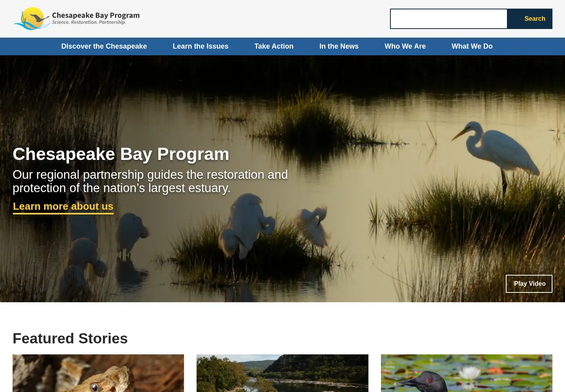Click the Chesapeake Bay Program hero heading
The height and width of the screenshot is (392, 565).
coord(121,154)
